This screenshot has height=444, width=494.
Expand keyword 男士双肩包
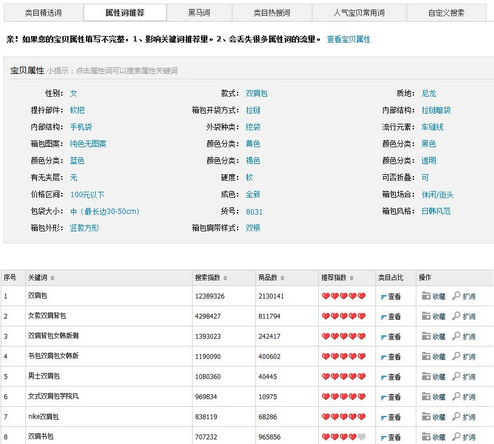point(464,376)
